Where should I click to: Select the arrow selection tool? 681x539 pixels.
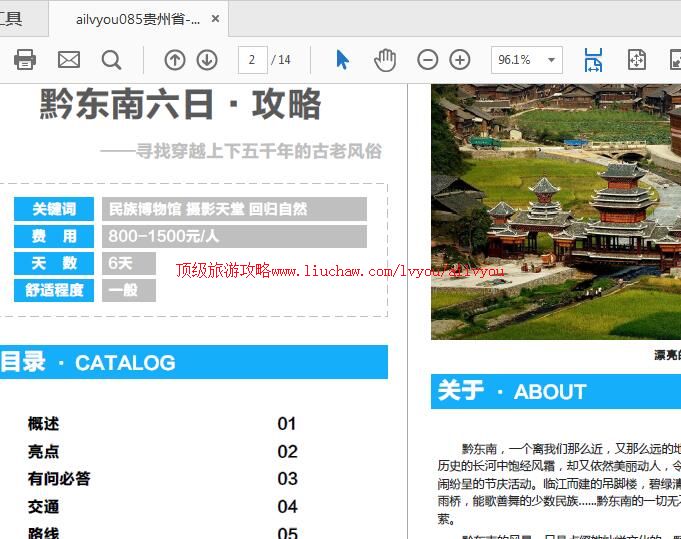tap(342, 60)
